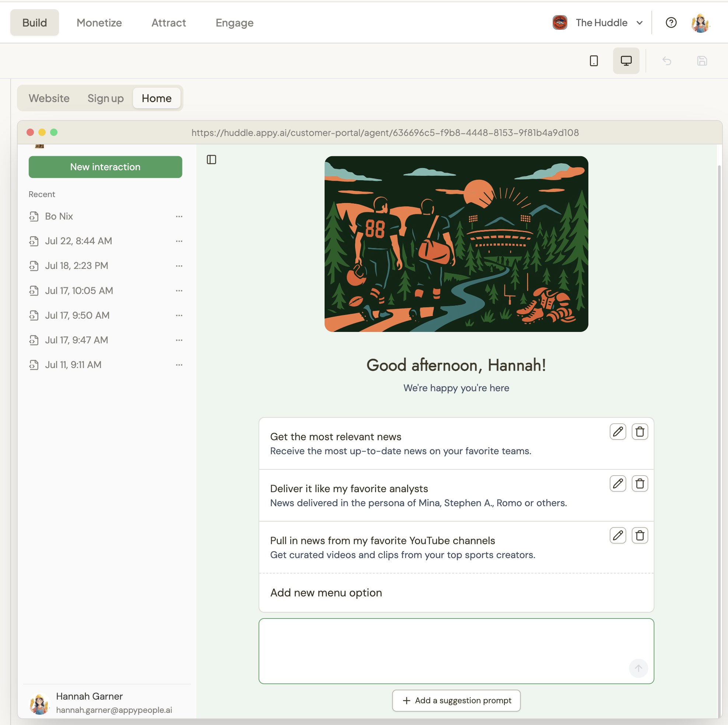Open options for Jul 22, 8:44 AM
The image size is (728, 725).
(179, 241)
